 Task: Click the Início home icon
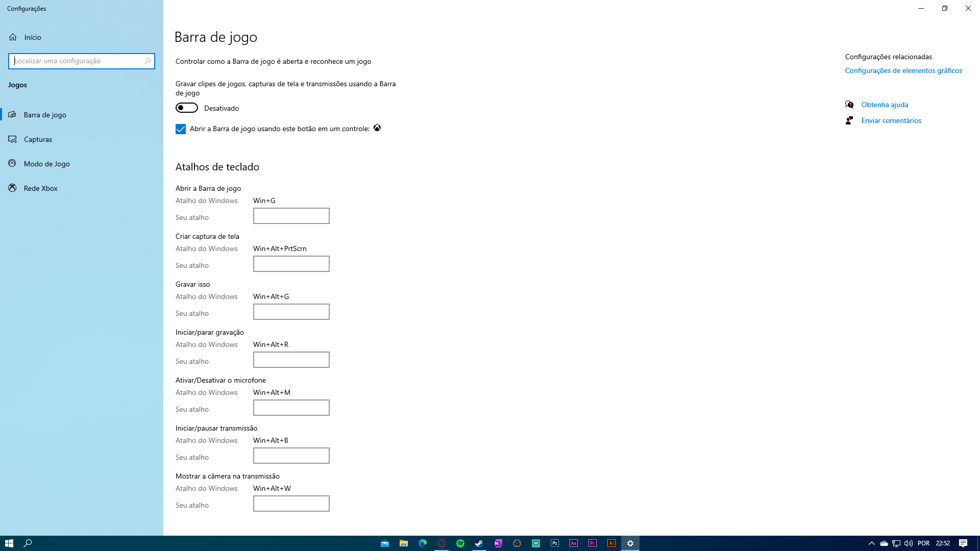tap(13, 37)
